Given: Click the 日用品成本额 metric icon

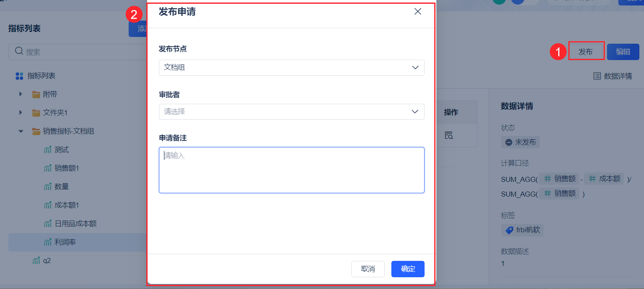Looking at the screenshot, I should point(48,223).
